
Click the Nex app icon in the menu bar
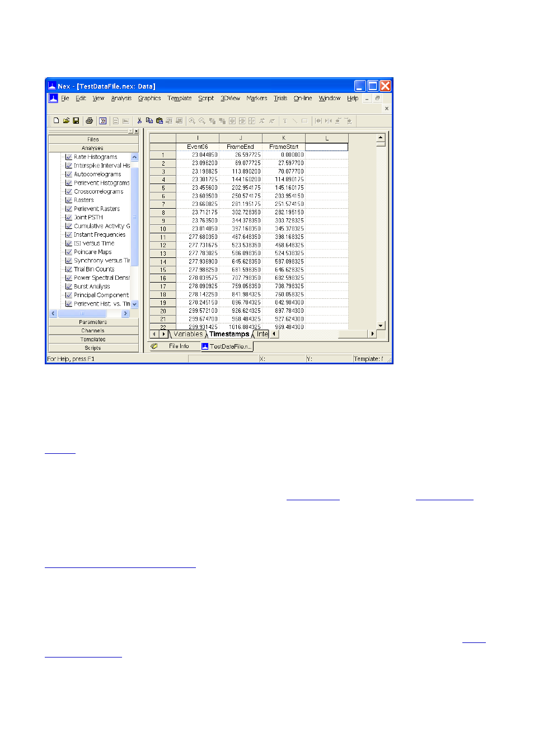pos(53,98)
